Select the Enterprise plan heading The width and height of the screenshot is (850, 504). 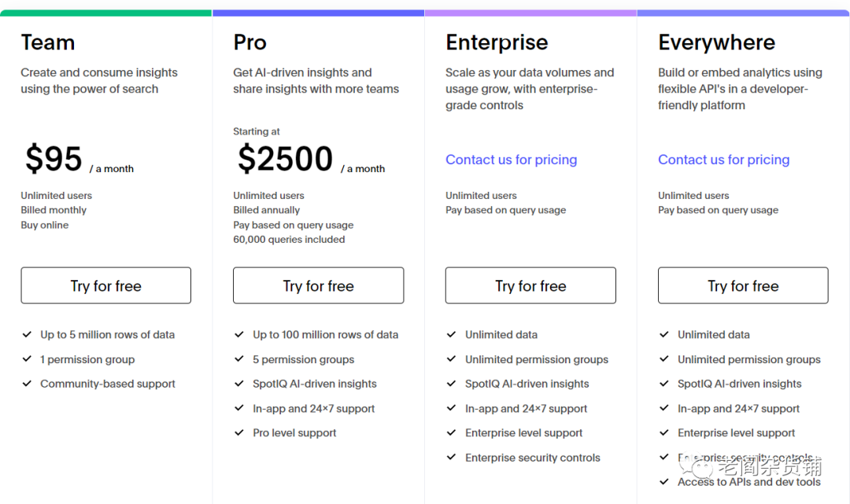tap(496, 42)
